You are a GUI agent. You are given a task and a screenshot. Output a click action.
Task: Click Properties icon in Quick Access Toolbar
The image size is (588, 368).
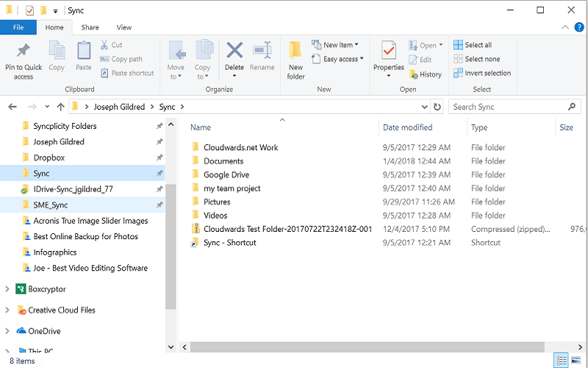tap(30, 10)
